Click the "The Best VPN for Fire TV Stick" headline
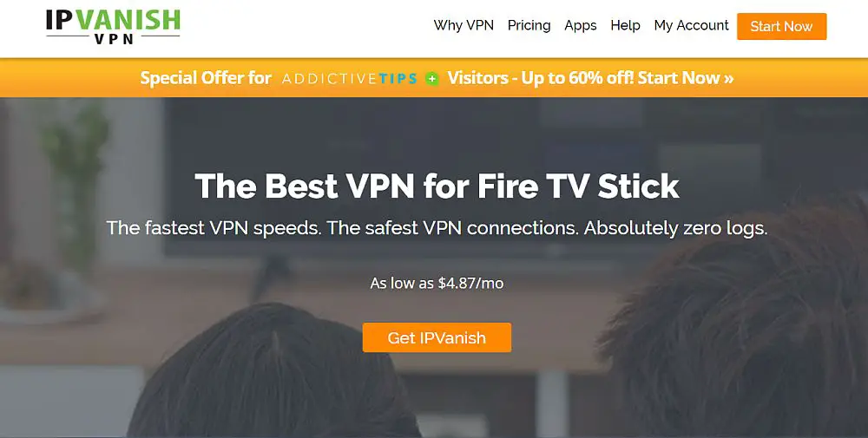 [x=437, y=186]
